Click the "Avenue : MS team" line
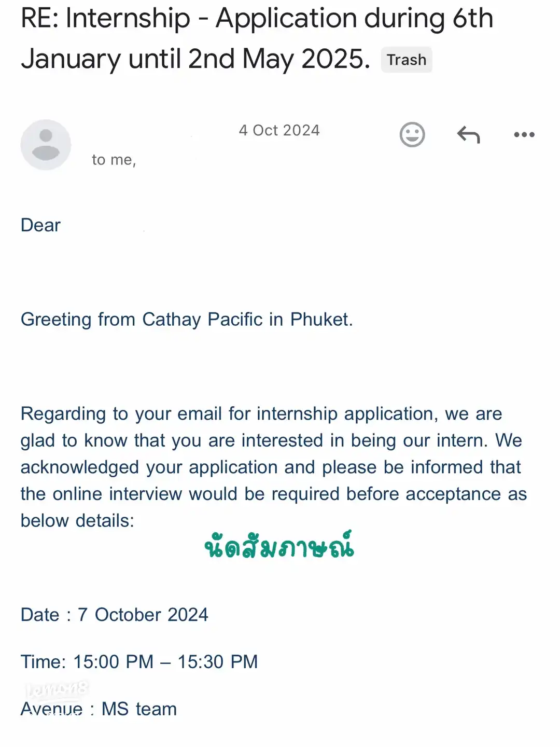 pyautogui.click(x=99, y=709)
